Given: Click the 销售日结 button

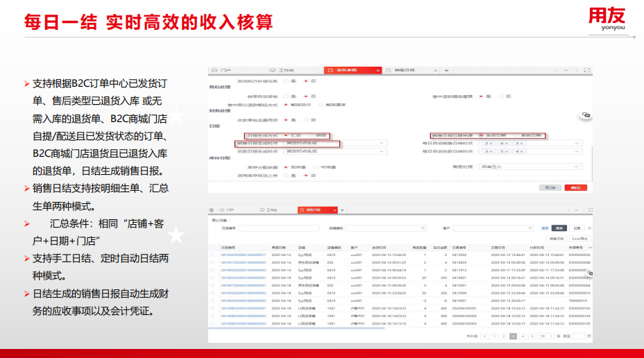Looking at the screenshot, I should [557, 239].
